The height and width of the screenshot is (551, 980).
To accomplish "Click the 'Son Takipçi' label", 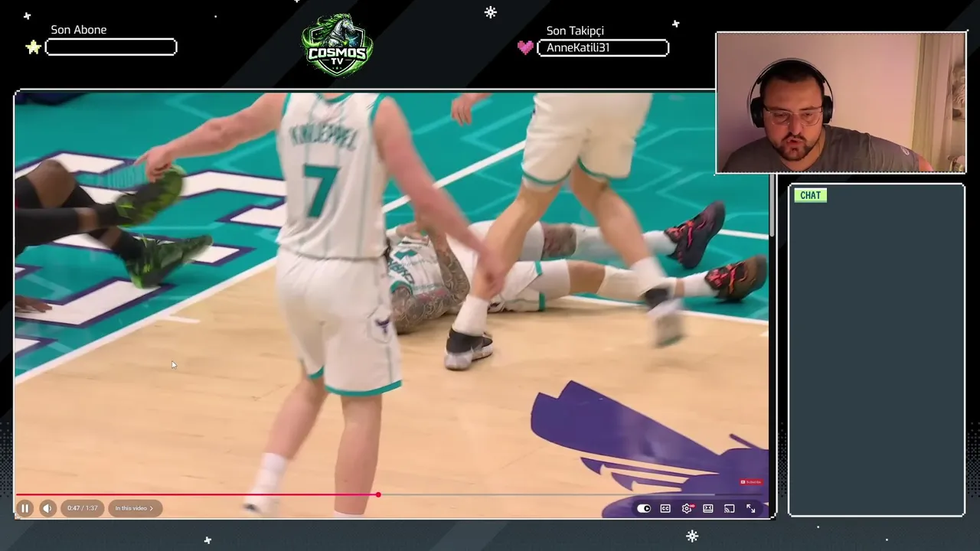I will pos(575,31).
